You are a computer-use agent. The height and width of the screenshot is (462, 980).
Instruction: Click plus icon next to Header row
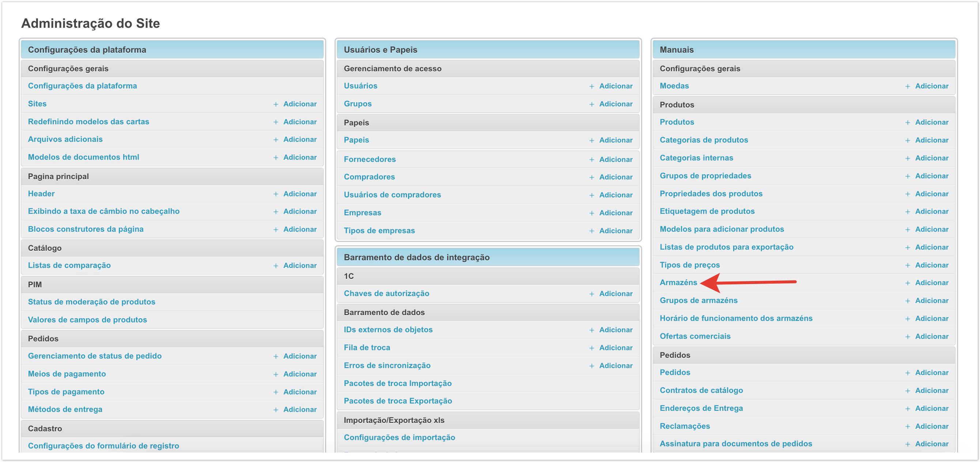coord(276,194)
